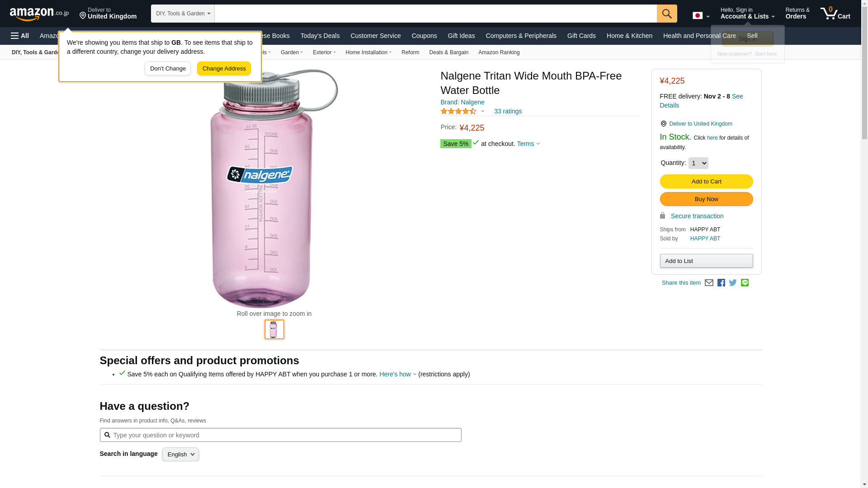Expand the DIY, Tools & Garden search category
The width and height of the screenshot is (868, 488).
[x=183, y=14]
